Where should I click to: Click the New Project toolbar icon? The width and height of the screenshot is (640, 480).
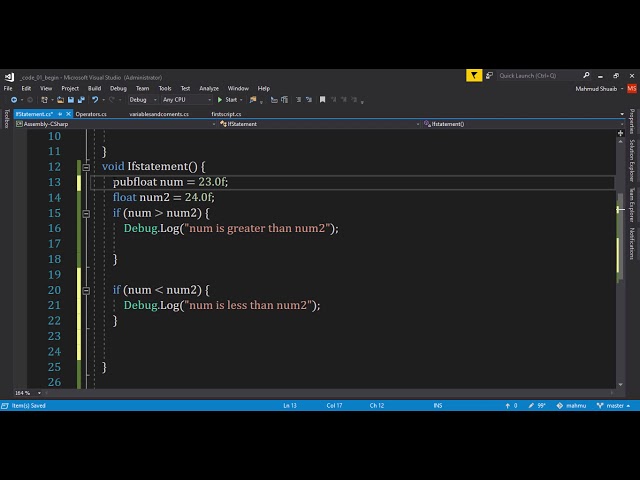44,100
